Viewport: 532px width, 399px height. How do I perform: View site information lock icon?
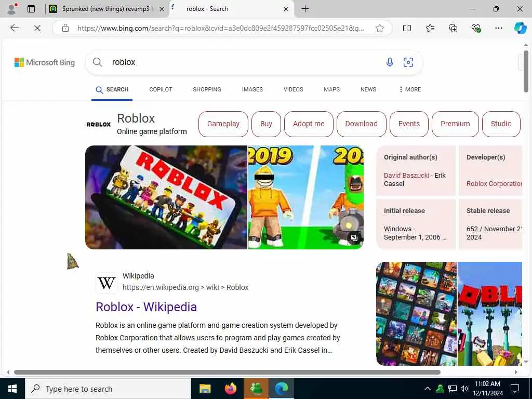65,28
